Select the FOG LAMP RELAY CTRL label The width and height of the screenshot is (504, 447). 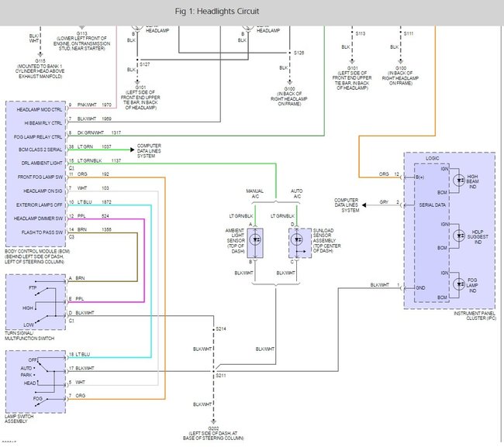[x=38, y=137]
